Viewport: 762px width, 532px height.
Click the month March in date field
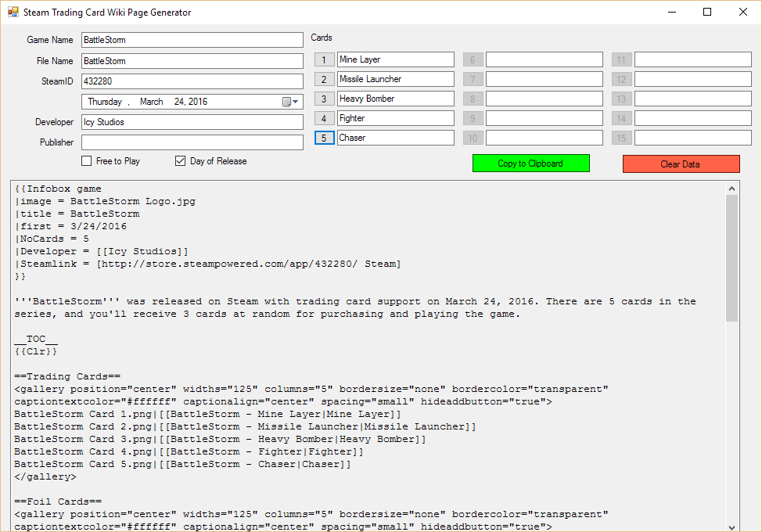point(152,102)
